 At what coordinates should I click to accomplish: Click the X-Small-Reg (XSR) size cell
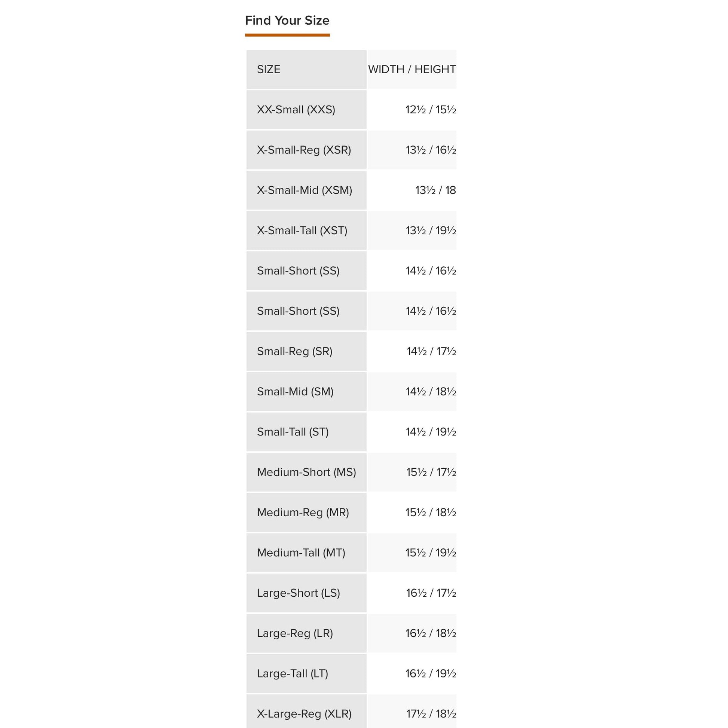coord(304,150)
